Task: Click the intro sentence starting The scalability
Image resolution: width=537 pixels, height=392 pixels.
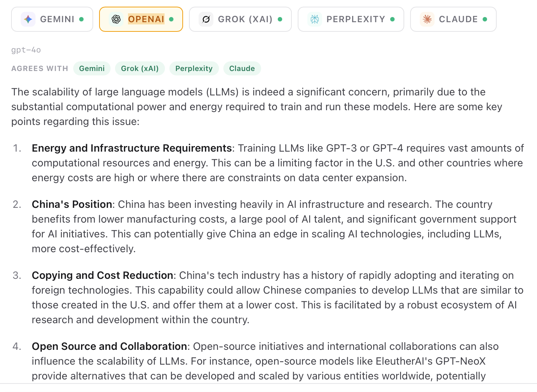Action: [257, 107]
